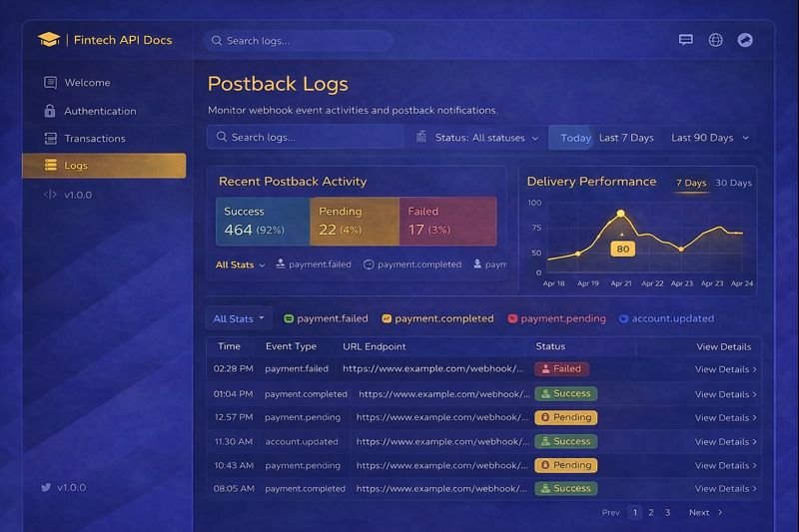Click the Twitter bird icon in sidebar
Viewport: 799px width, 532px height.
pyautogui.click(x=46, y=488)
